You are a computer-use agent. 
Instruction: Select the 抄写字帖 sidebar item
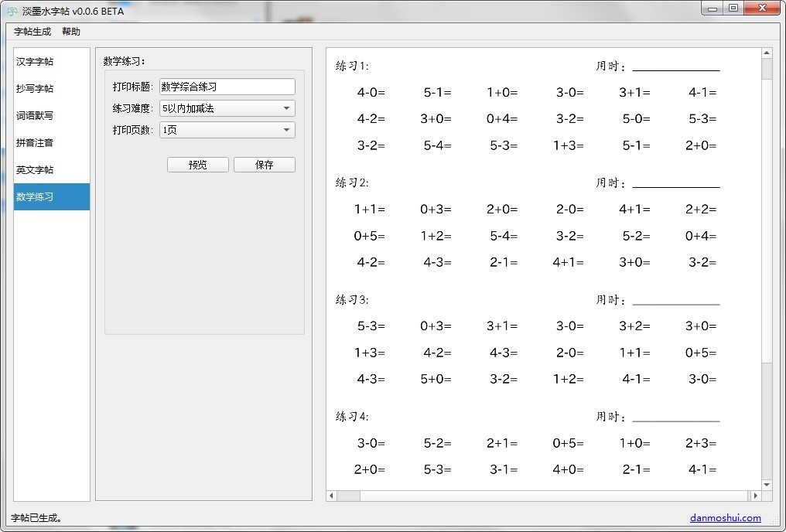coord(35,88)
